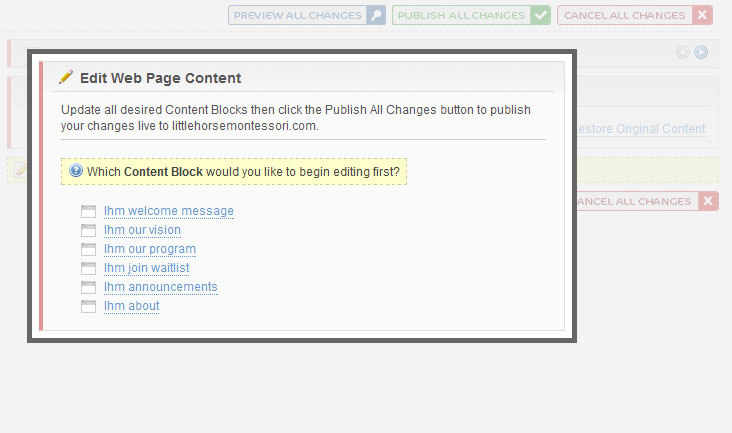
Task: Edit the lhm join waitlist block
Action: point(146,268)
